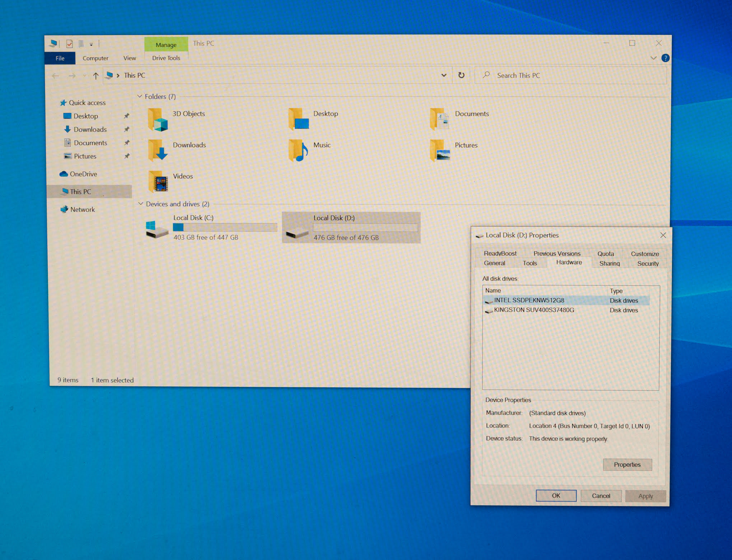The image size is (732, 560).
Task: Click the INTEL SSDPEKNW512G8 drive entry
Action: 530,300
